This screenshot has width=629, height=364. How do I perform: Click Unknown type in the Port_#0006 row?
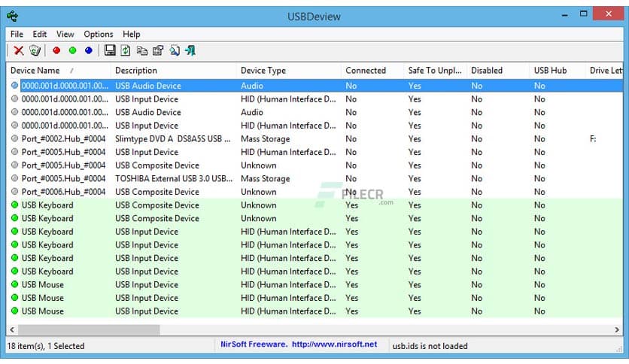(258, 192)
